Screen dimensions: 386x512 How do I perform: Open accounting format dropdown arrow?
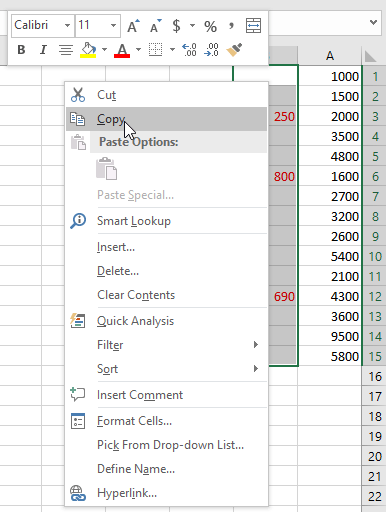click(192, 26)
